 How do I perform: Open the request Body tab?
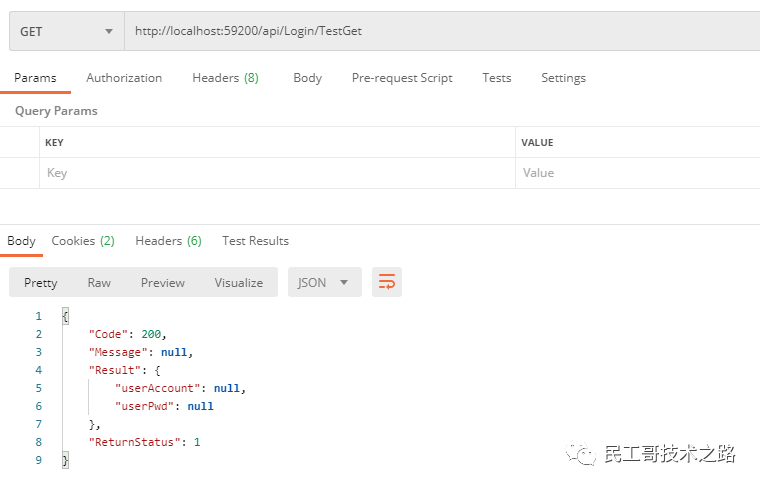coord(307,78)
